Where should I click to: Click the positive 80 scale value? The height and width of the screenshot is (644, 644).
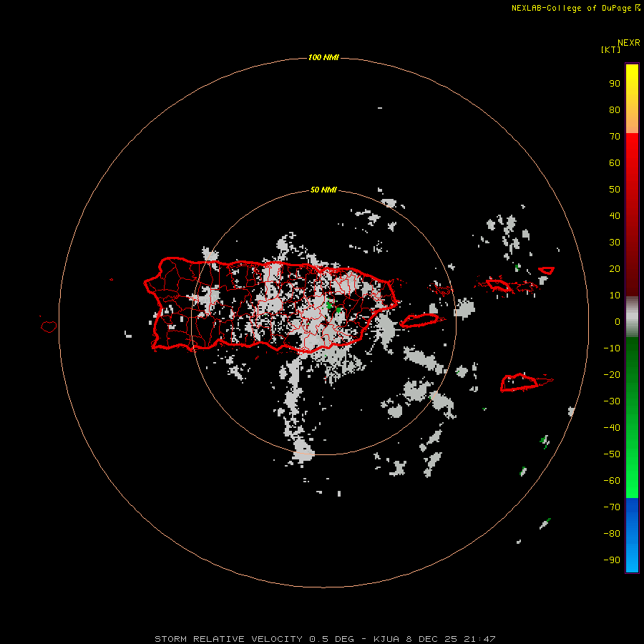615,109
